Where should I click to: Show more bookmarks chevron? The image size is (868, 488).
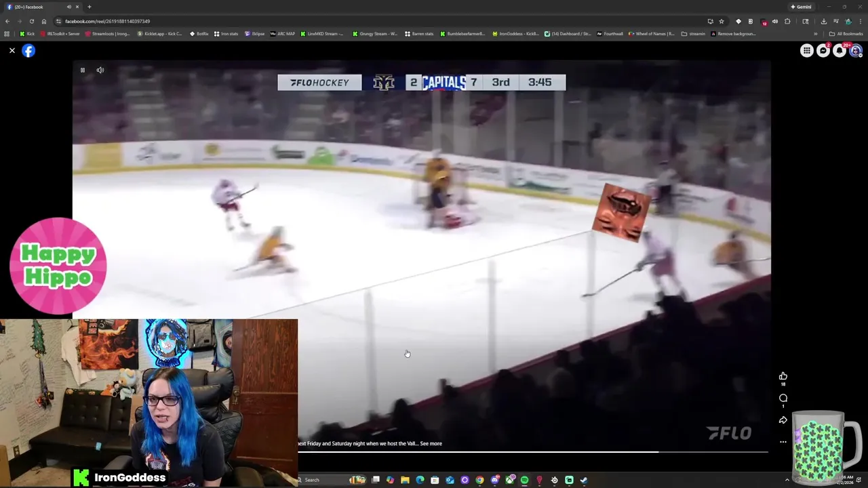point(816,33)
